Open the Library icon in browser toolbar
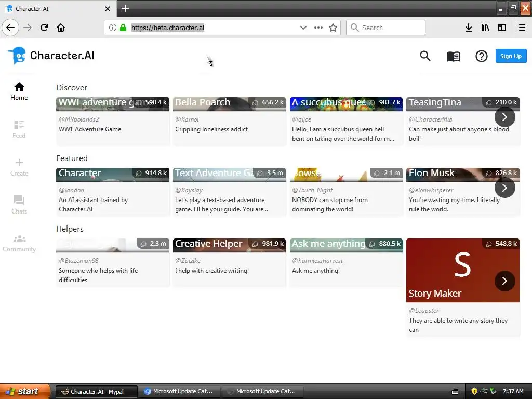Image resolution: width=532 pixels, height=399 pixels. [x=485, y=28]
